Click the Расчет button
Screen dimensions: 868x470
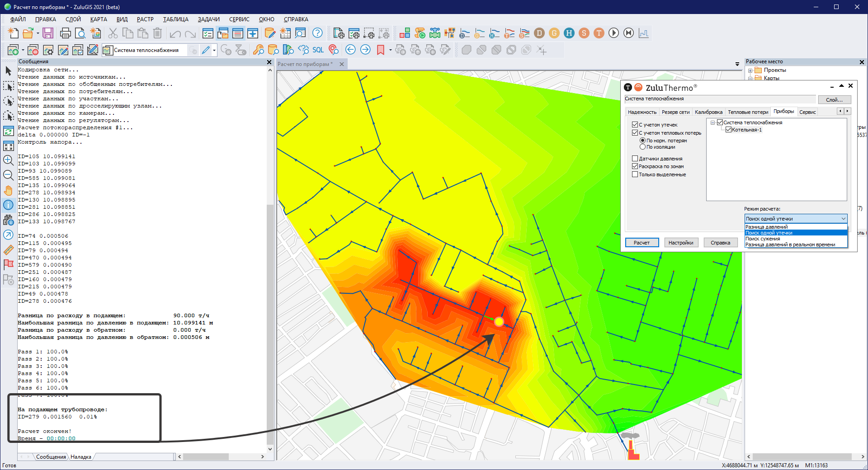point(642,243)
